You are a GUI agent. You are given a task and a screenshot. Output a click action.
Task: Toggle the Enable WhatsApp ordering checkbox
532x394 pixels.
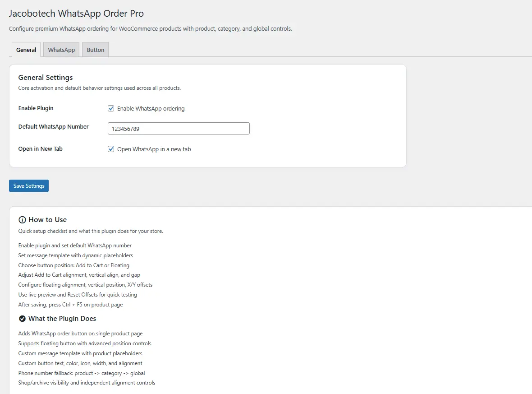coord(111,108)
